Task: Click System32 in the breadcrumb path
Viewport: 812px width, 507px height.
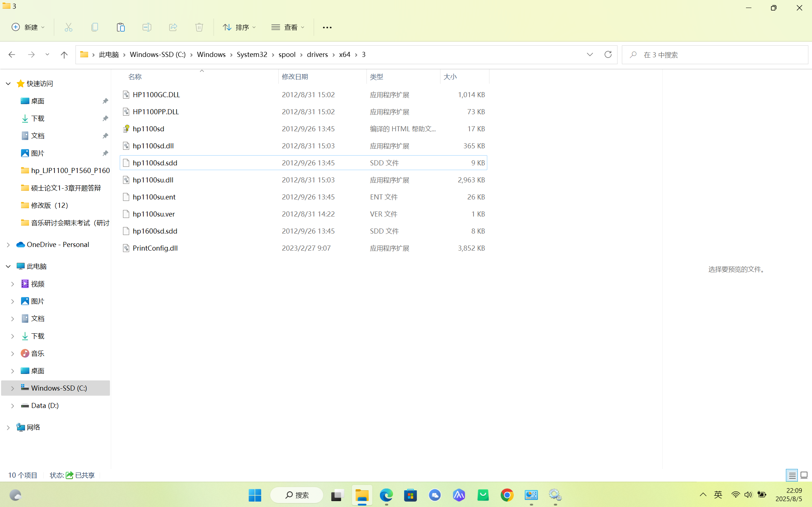Action: point(252,54)
